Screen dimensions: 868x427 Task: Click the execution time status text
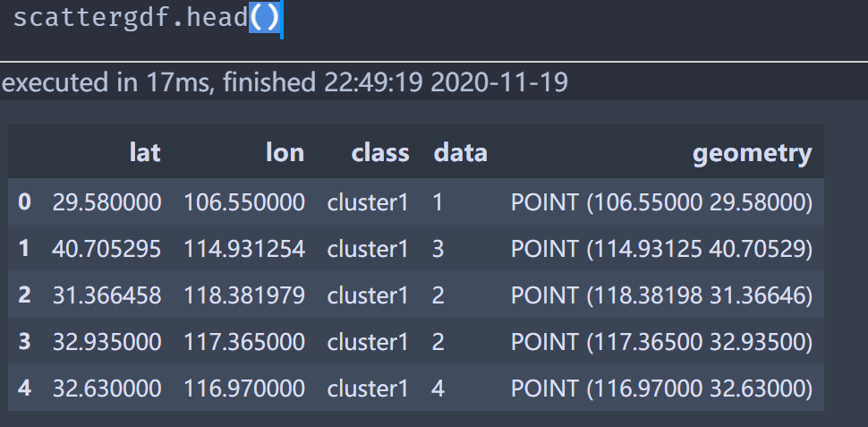[x=285, y=83]
